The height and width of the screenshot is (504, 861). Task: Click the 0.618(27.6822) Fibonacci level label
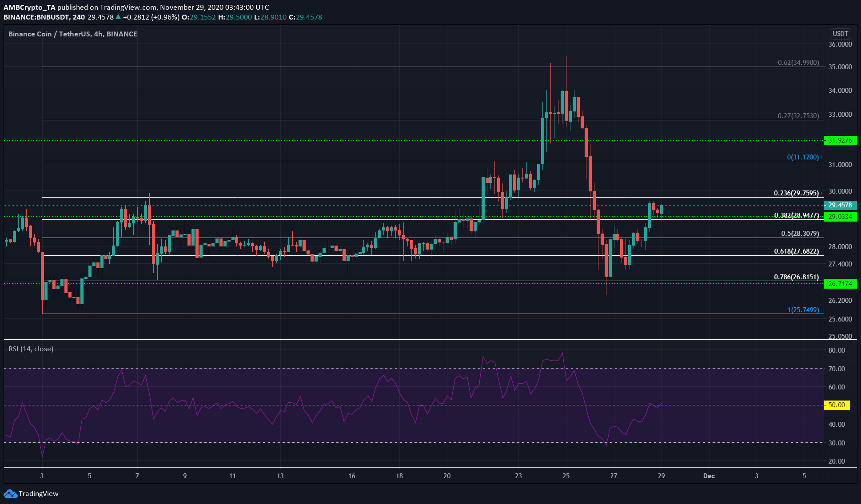tap(797, 251)
